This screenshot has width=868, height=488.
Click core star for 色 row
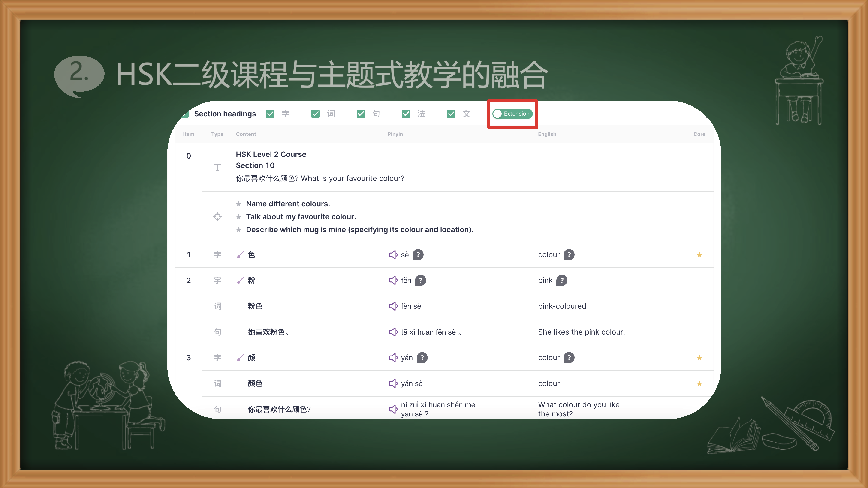click(699, 255)
